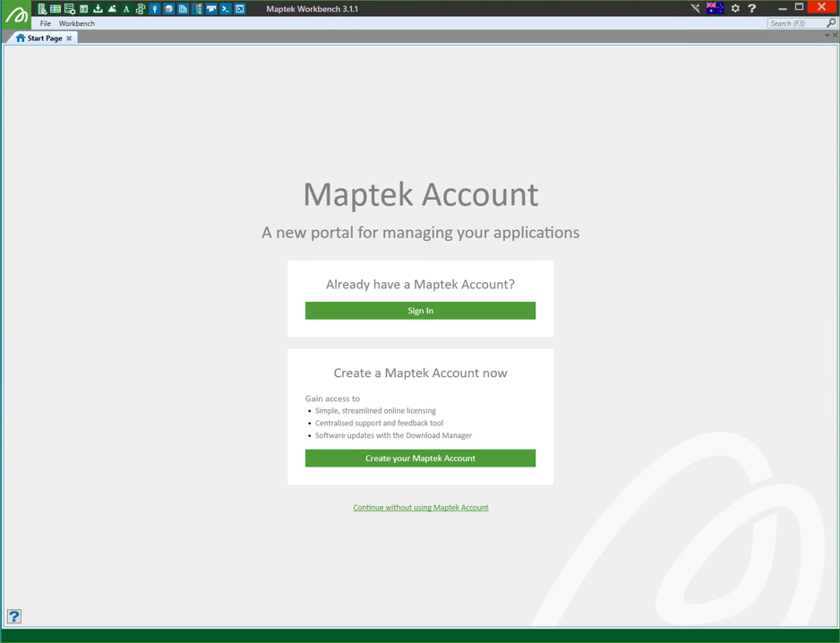Image resolution: width=840 pixels, height=643 pixels.
Task: Close the Start Page tab
Action: [69, 39]
